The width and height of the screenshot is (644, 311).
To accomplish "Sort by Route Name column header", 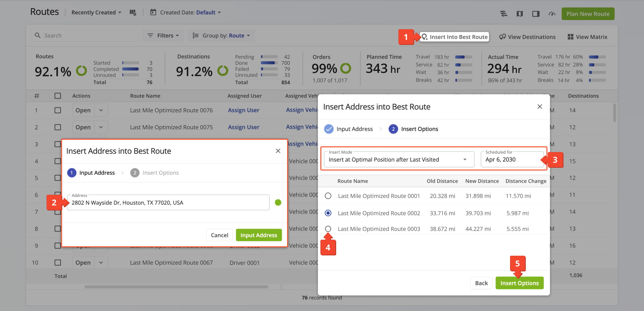I will pyautogui.click(x=145, y=96).
